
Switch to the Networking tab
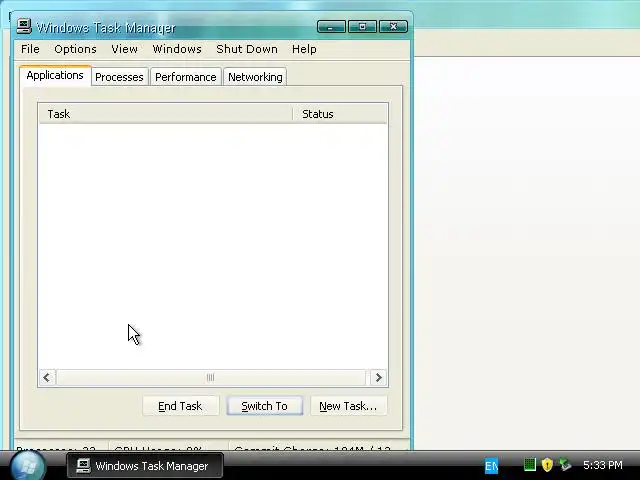point(255,77)
